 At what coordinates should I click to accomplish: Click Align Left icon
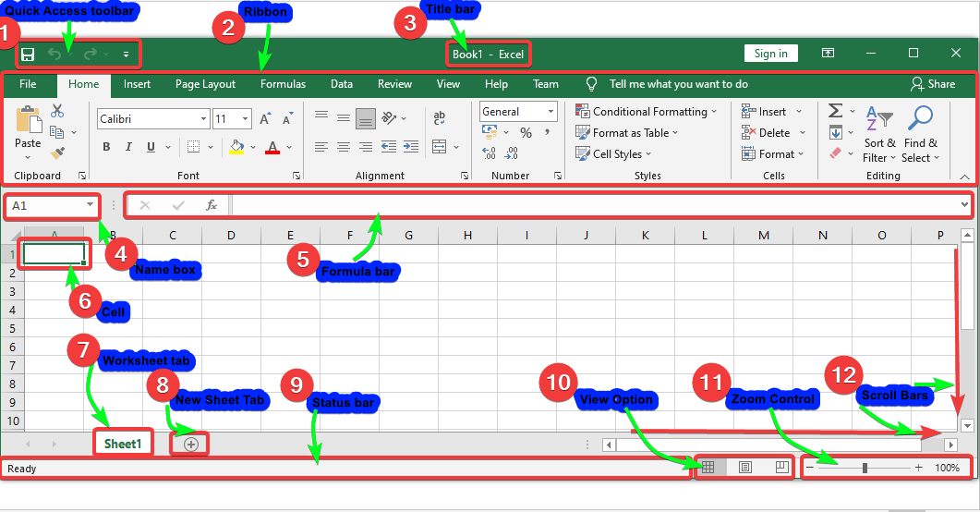pyautogui.click(x=321, y=147)
